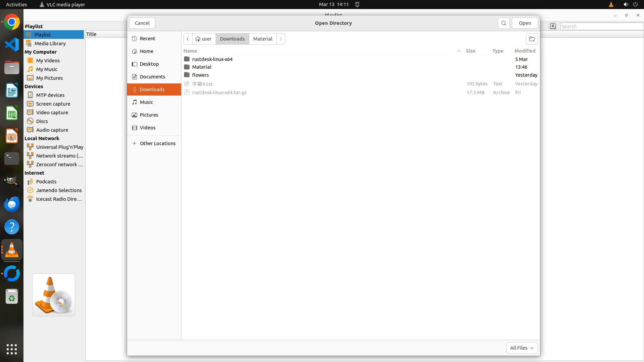This screenshot has height=362, width=644.
Task: Click the search icon in the dialog header
Action: (503, 23)
